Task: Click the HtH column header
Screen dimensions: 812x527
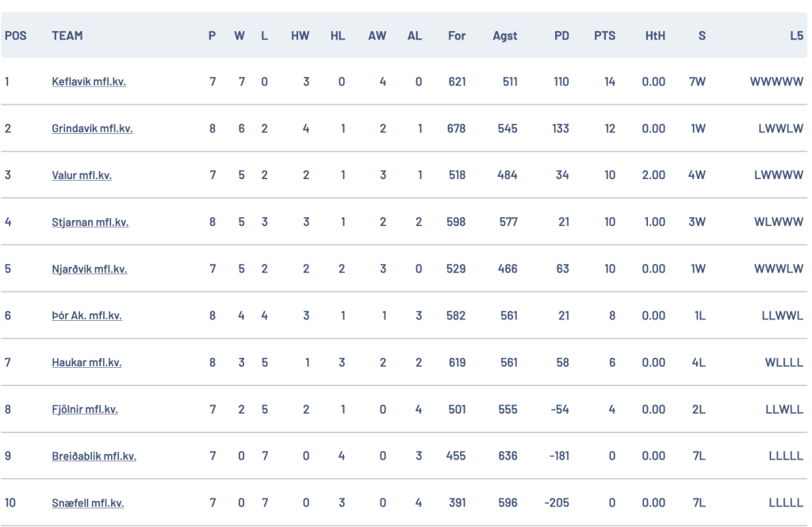Action: [x=655, y=36]
